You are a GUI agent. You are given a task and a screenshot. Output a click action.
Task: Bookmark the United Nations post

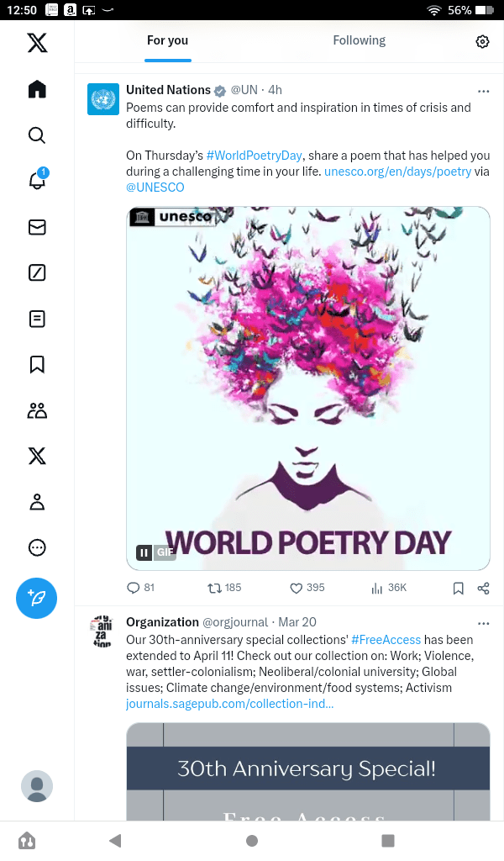click(458, 588)
